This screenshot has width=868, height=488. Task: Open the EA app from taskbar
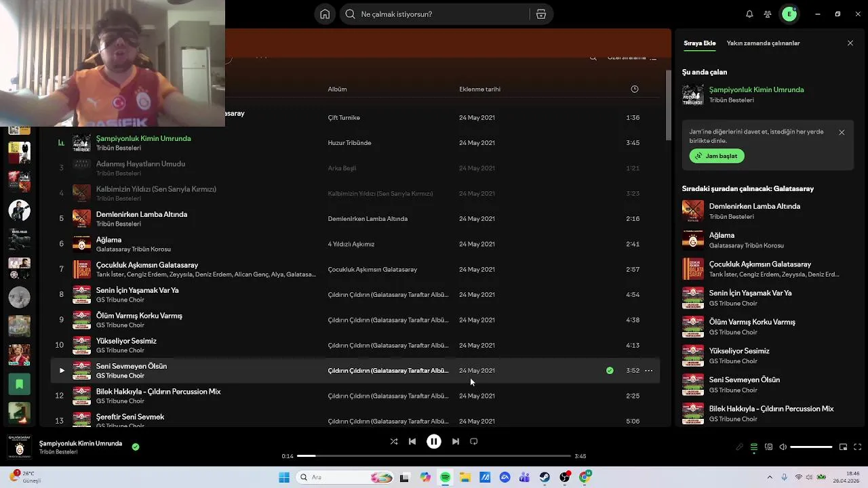[505, 477]
